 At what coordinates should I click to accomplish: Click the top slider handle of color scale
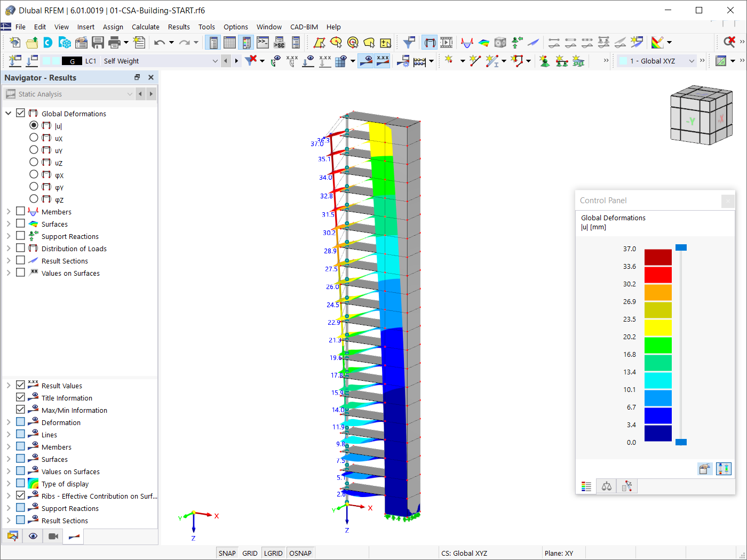coord(681,247)
